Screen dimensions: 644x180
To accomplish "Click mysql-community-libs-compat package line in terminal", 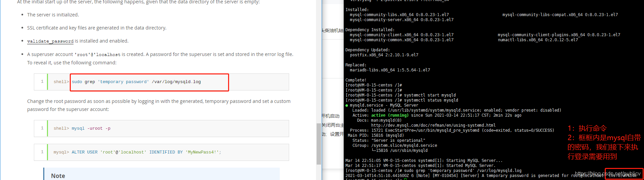I will tap(560, 15).
